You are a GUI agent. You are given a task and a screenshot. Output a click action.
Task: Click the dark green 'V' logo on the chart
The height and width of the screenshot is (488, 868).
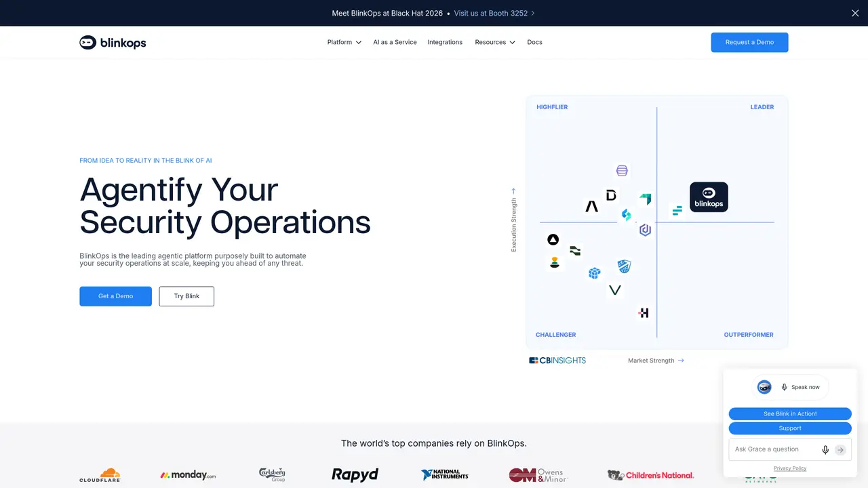[x=615, y=290]
